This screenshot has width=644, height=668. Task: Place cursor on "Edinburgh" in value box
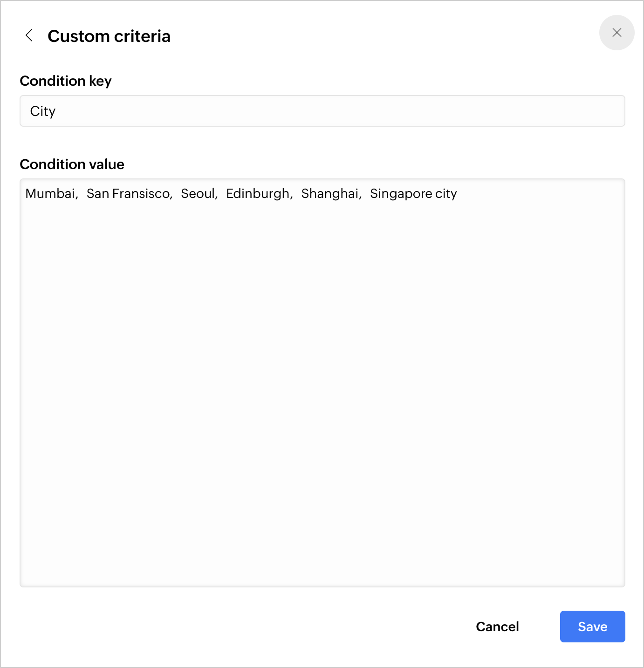coord(258,194)
